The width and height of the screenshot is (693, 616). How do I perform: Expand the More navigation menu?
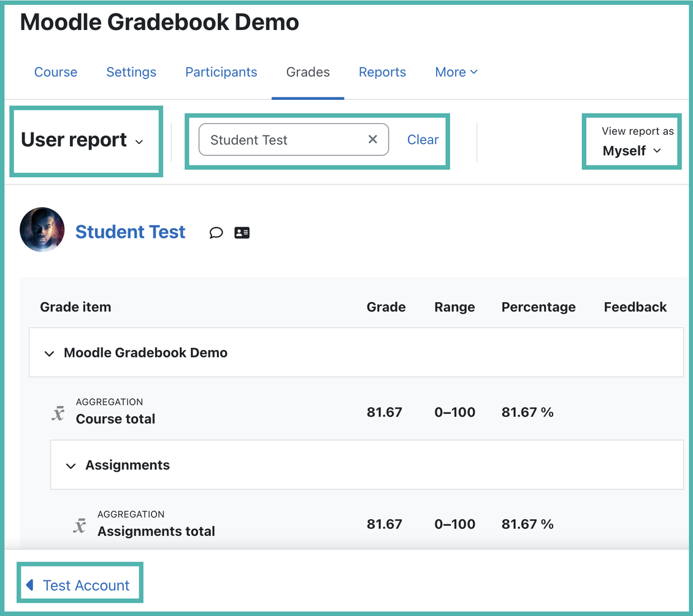click(x=456, y=72)
